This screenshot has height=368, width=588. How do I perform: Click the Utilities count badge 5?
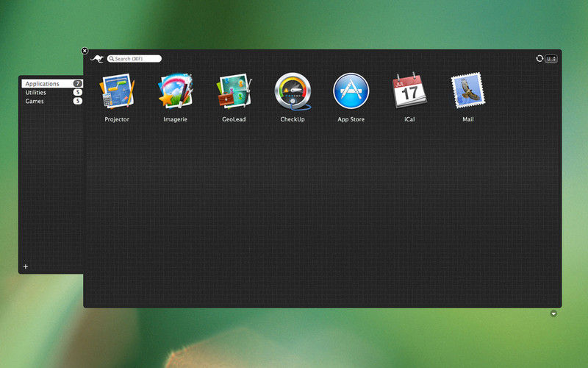pyautogui.click(x=78, y=93)
